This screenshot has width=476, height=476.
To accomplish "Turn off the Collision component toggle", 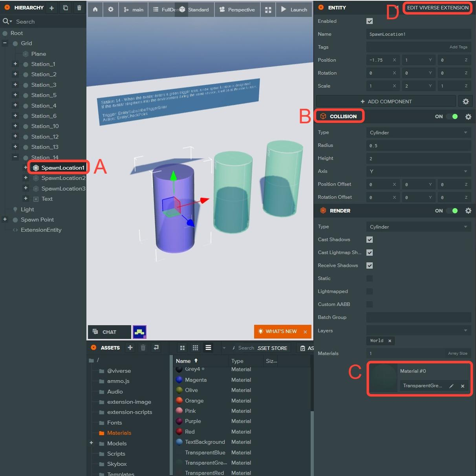I will 452,117.
